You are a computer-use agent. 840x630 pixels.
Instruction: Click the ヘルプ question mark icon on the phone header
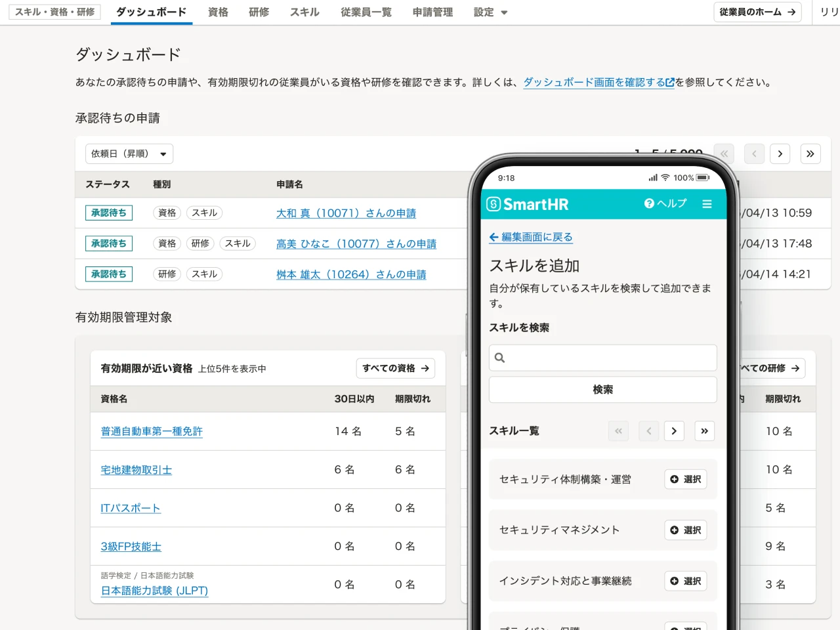pos(649,204)
